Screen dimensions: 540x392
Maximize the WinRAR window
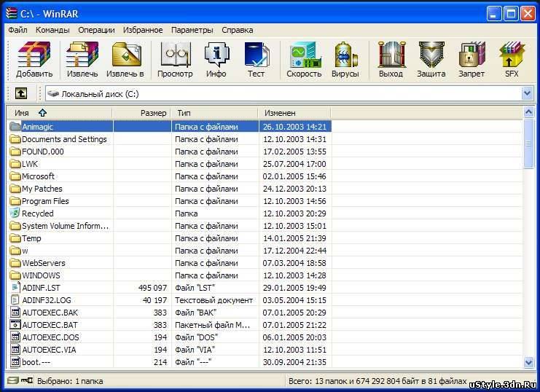click(x=511, y=14)
